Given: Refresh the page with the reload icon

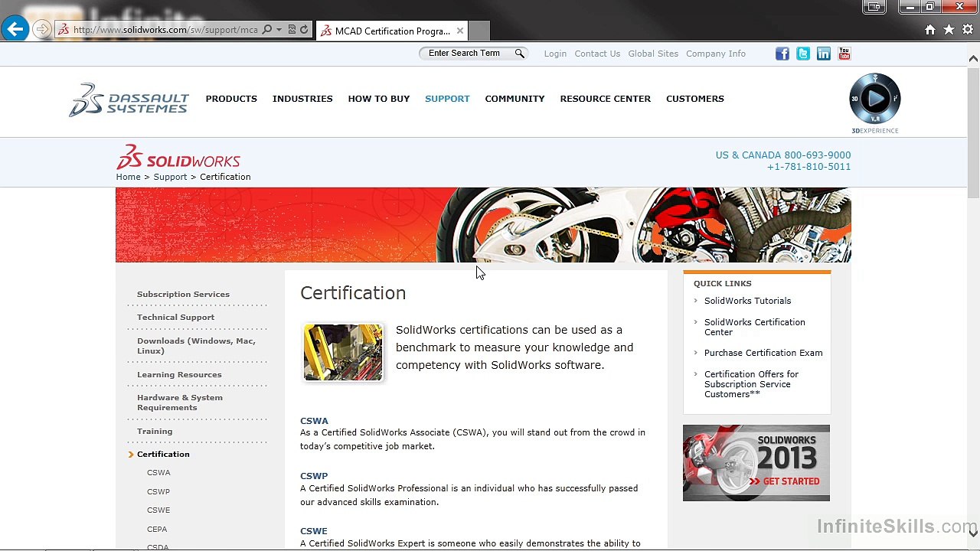Looking at the screenshot, I should click(304, 30).
